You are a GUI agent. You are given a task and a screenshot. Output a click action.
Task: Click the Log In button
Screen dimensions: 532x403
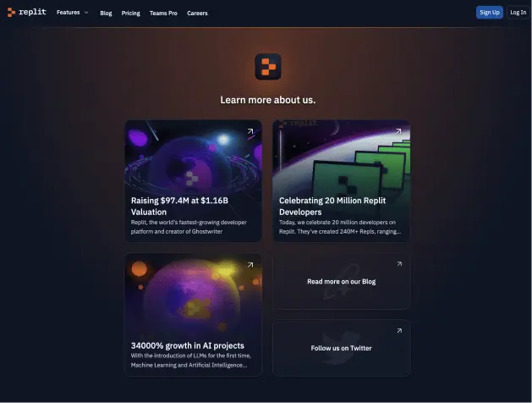click(x=518, y=13)
